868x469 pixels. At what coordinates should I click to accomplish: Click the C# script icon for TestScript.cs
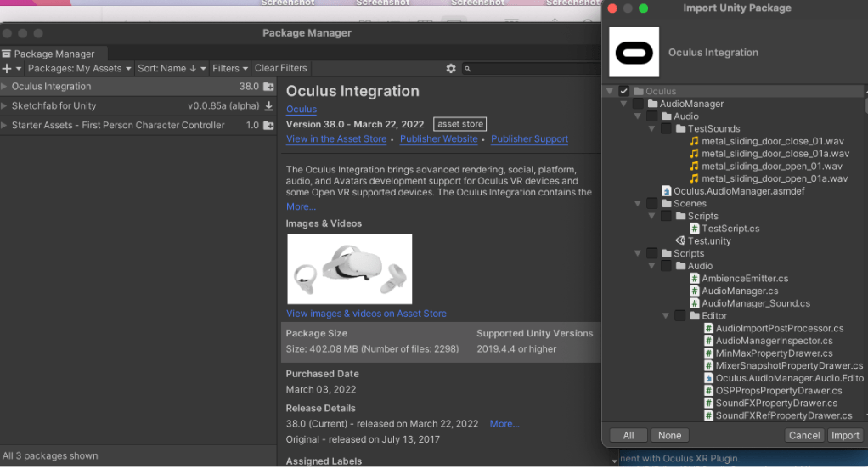pyautogui.click(x=694, y=229)
